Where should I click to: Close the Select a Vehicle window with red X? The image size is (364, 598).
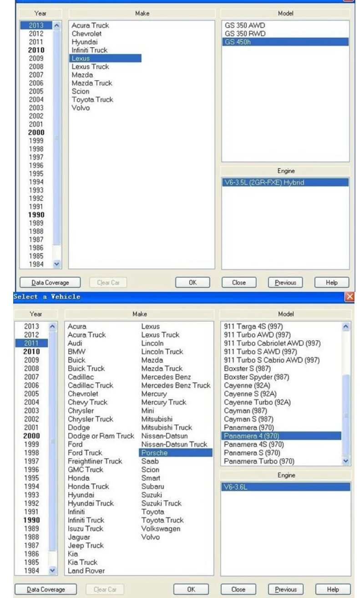tap(349, 297)
